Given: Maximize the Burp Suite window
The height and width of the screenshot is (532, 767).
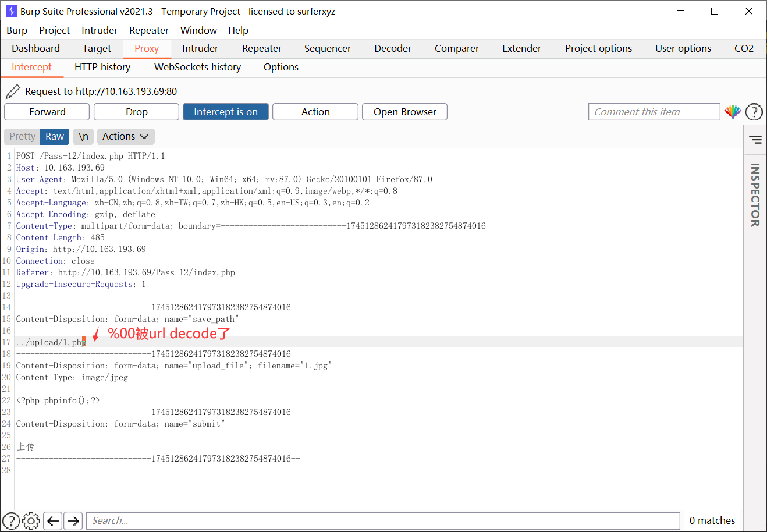Looking at the screenshot, I should pos(715,11).
